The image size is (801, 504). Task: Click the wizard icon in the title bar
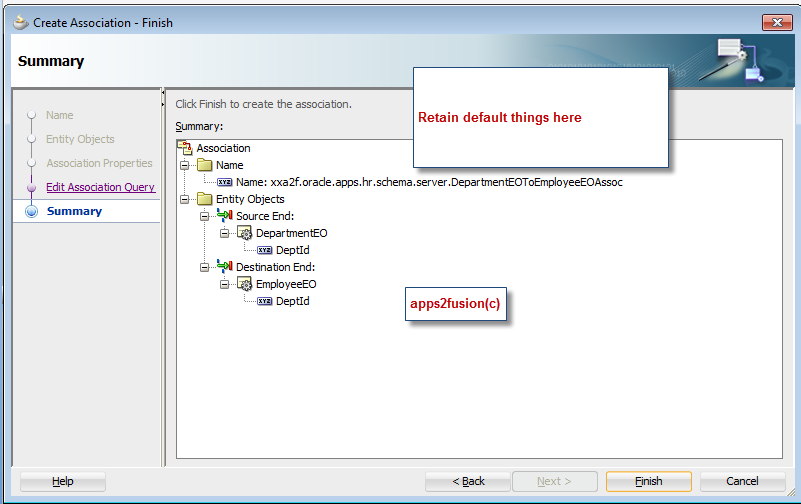pos(21,22)
